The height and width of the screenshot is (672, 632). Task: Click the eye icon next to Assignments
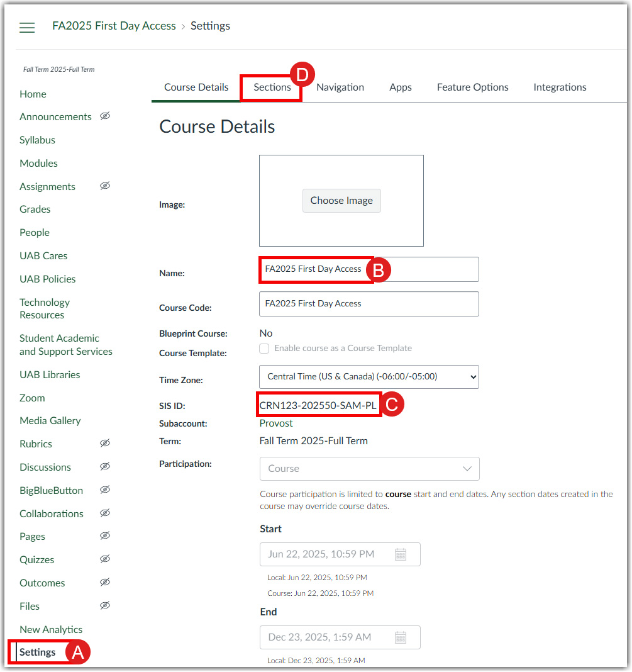pos(105,186)
